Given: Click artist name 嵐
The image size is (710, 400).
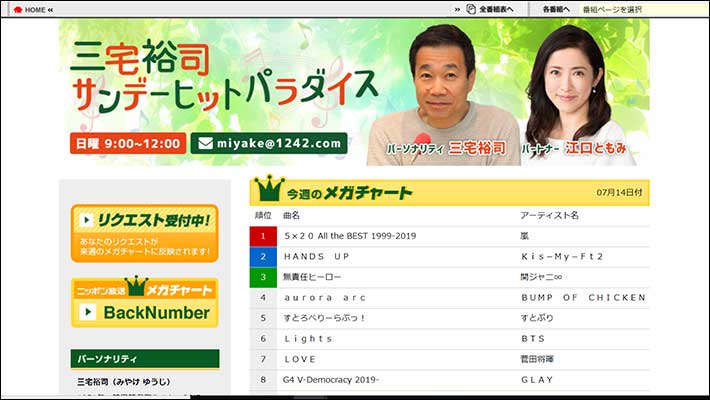Looking at the screenshot, I should [x=524, y=236].
